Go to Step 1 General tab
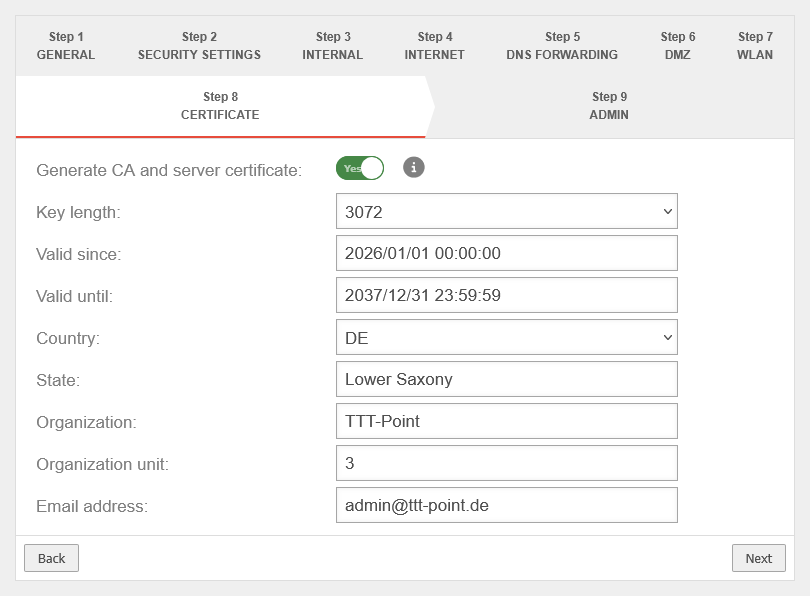This screenshot has width=810, height=596. 66,45
